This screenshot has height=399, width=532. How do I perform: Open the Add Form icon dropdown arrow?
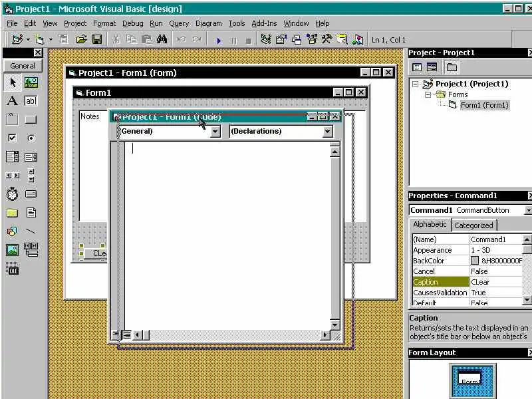51,40
